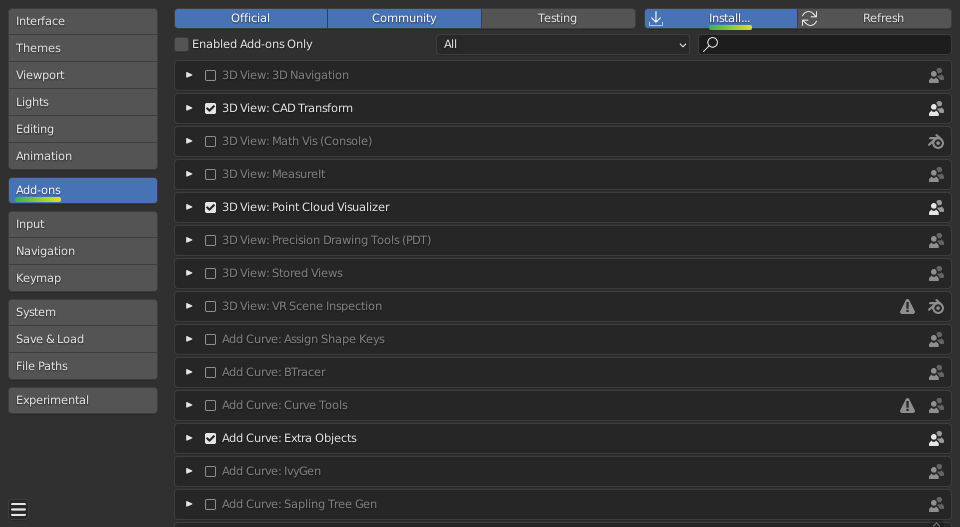Click the Refresh label
This screenshot has height=527, width=960.
[x=883, y=18]
